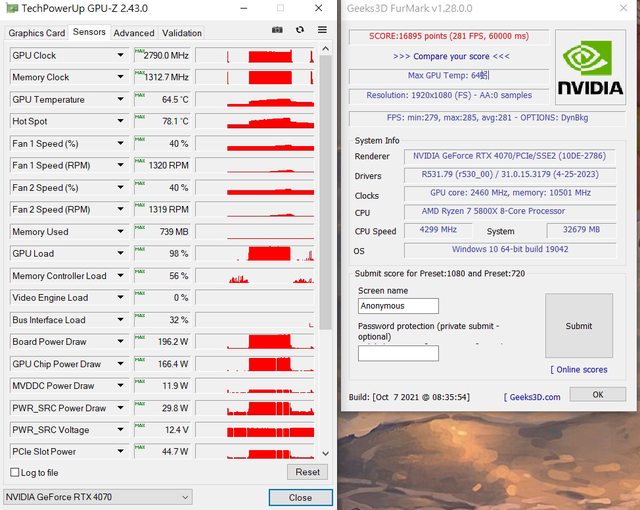Open the Advanced tab
Image resolution: width=640 pixels, height=510 pixels.
[133, 33]
